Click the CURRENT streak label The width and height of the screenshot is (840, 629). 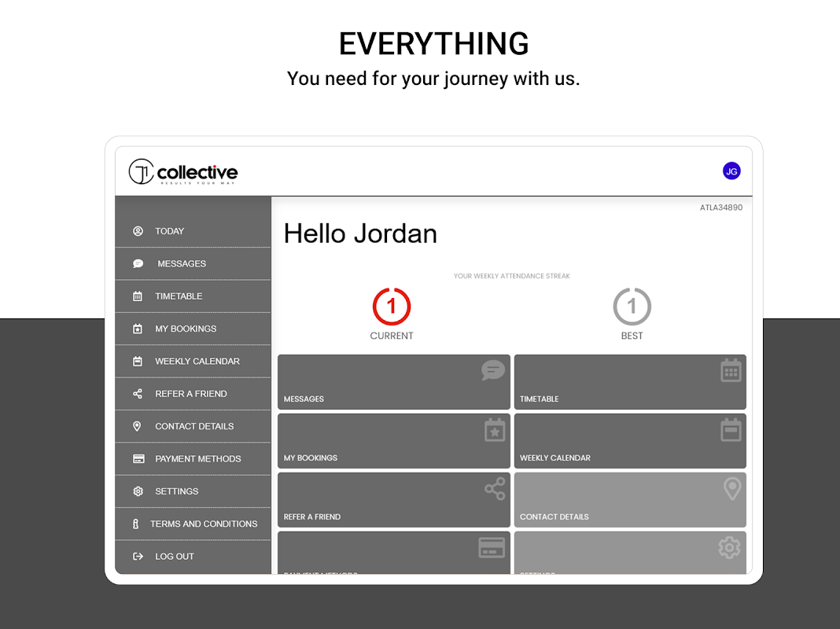coord(392,337)
